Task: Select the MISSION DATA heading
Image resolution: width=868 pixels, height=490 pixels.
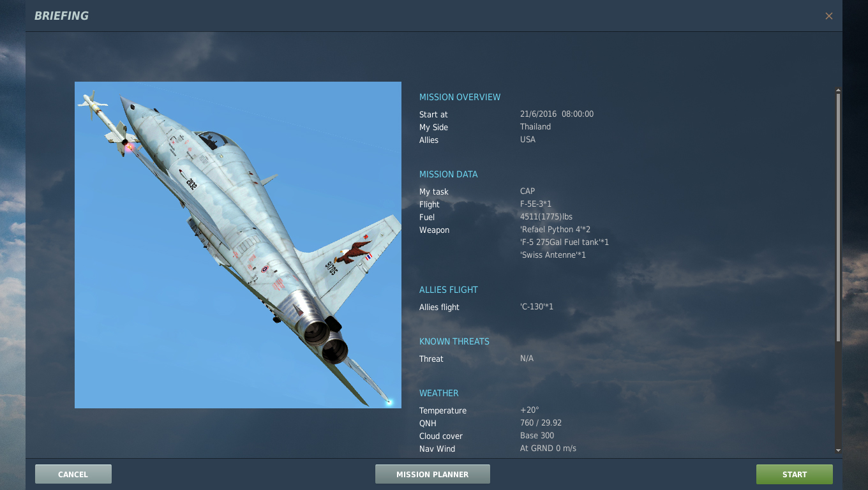Action: 448,174
